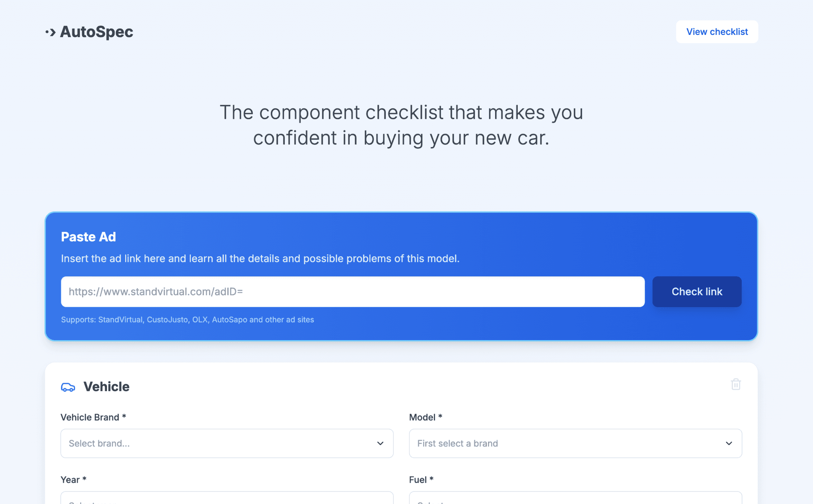Click the Check link button
Screen dimensions: 813x504
[x=697, y=292]
